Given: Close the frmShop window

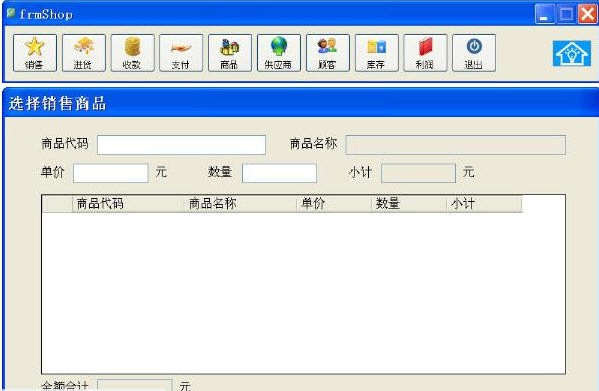Looking at the screenshot, I should (x=588, y=15).
